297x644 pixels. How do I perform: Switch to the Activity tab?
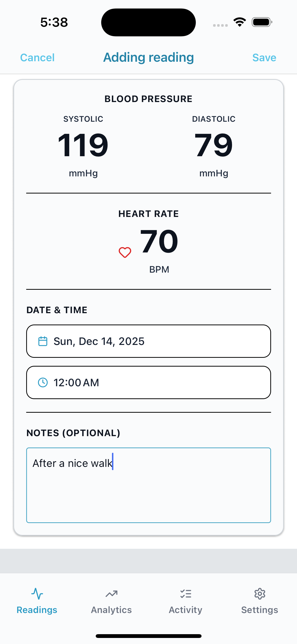click(186, 601)
